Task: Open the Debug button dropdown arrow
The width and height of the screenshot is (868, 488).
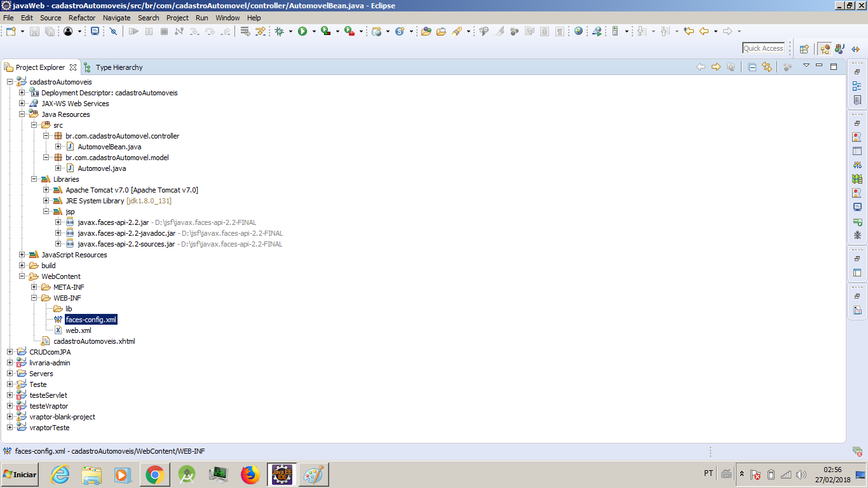Action: click(x=290, y=31)
